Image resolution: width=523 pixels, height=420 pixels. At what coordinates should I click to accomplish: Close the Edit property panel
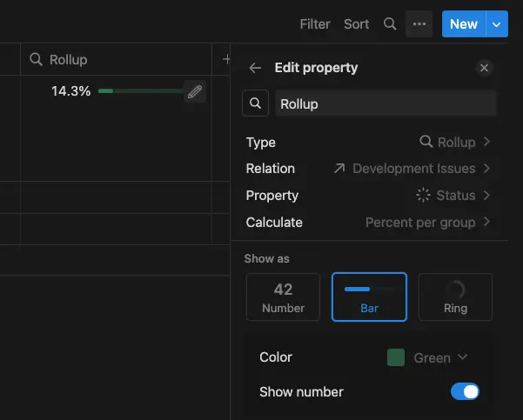pyautogui.click(x=485, y=68)
